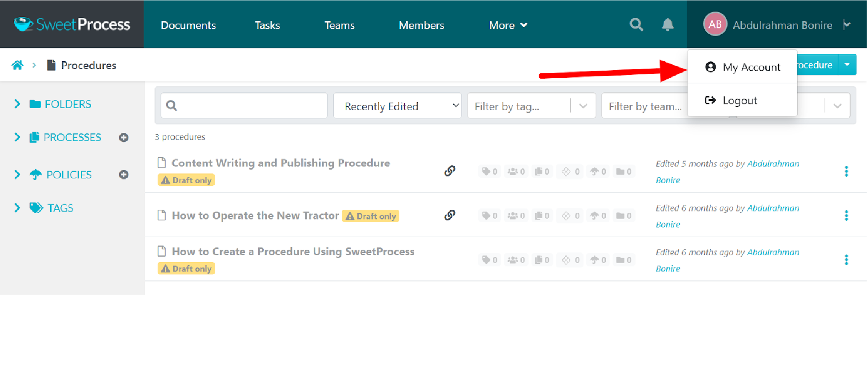The width and height of the screenshot is (868, 379).
Task: Click teams count on Content Writing row
Action: 516,172
